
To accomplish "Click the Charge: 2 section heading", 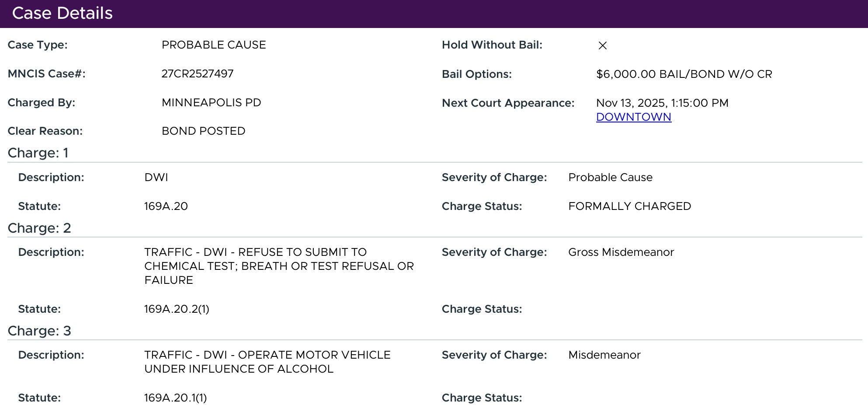I will click(39, 228).
